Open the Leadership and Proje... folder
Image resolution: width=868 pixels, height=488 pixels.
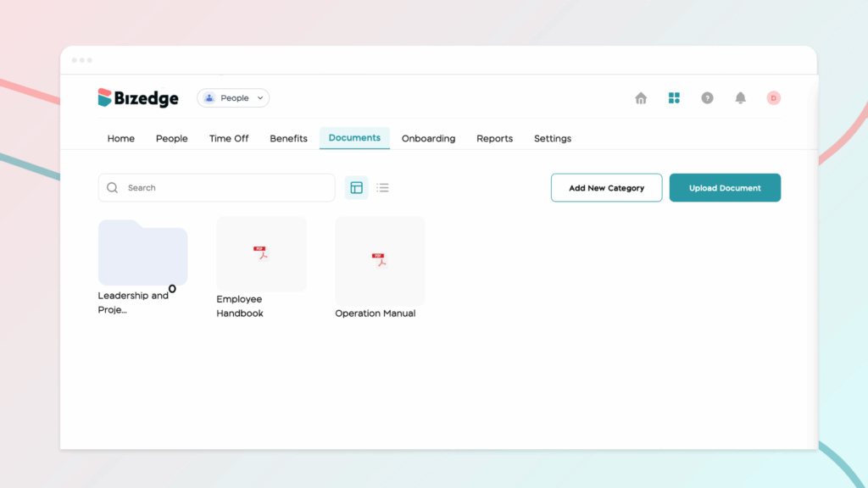[x=142, y=253]
